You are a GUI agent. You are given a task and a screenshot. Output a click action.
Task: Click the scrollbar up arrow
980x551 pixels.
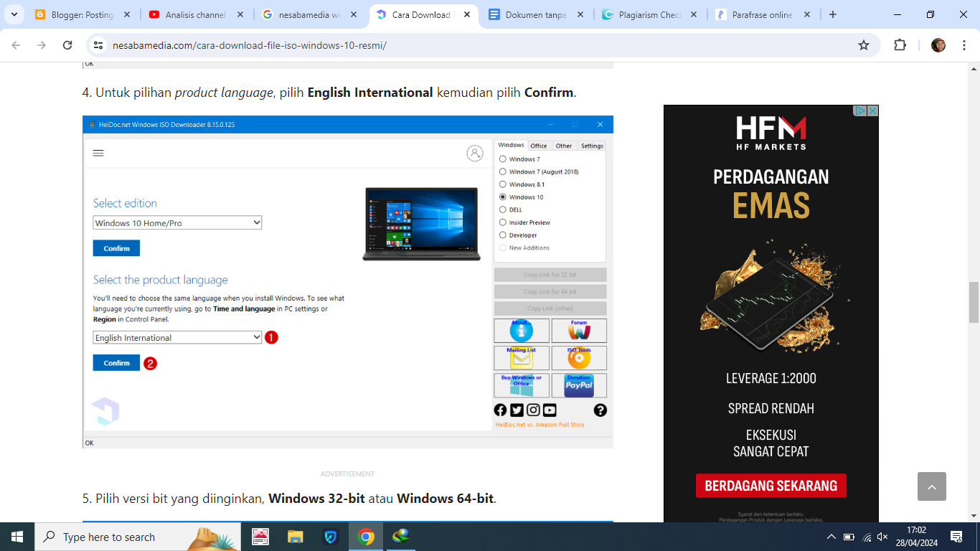[x=974, y=69]
